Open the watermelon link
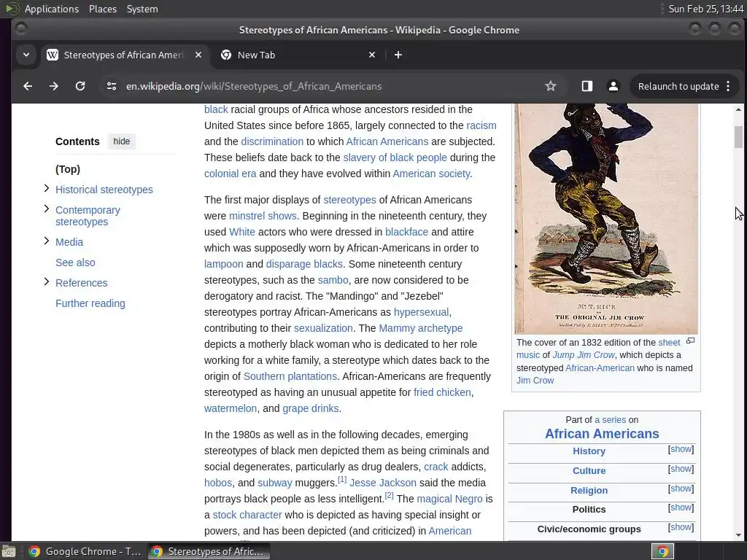This screenshot has height=560, width=747. [x=231, y=408]
